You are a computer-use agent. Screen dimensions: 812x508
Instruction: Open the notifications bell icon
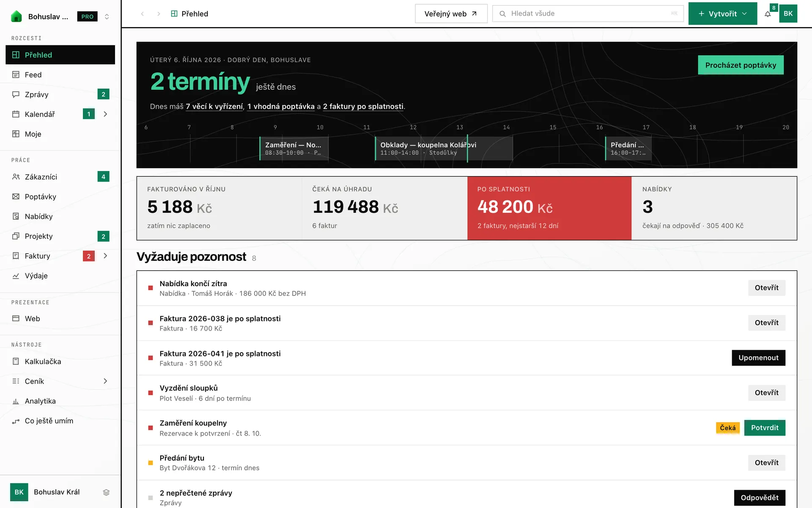[x=768, y=14]
